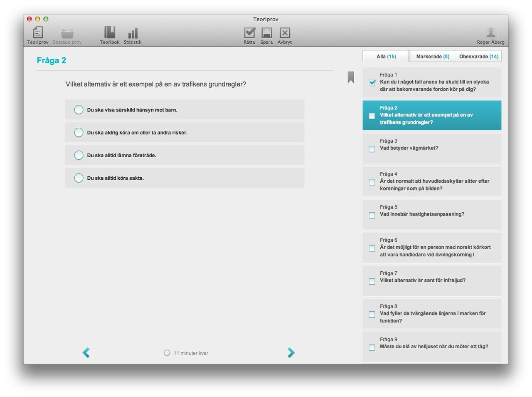The image size is (532, 397).
Task: Open the Teoriprov document icon
Action: click(38, 32)
